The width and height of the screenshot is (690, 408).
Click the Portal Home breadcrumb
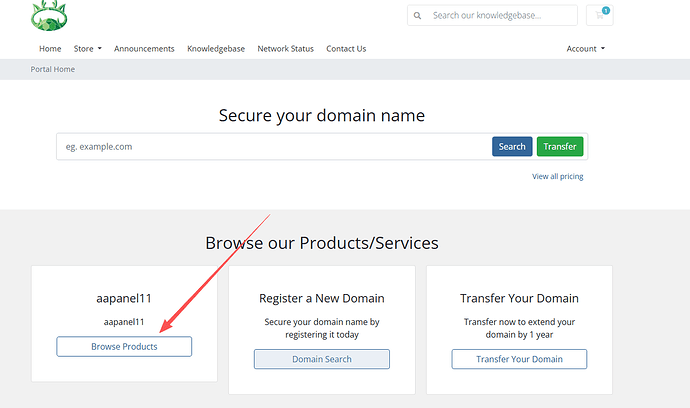(53, 69)
